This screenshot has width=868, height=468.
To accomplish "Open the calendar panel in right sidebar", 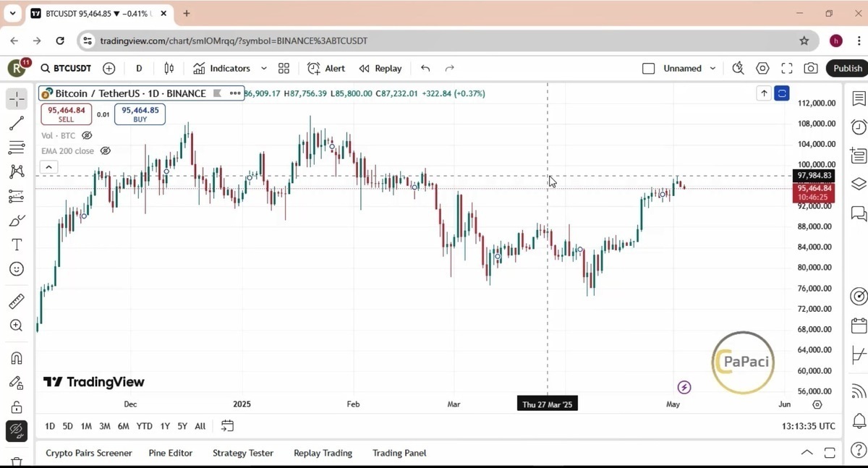I will pyautogui.click(x=859, y=326).
